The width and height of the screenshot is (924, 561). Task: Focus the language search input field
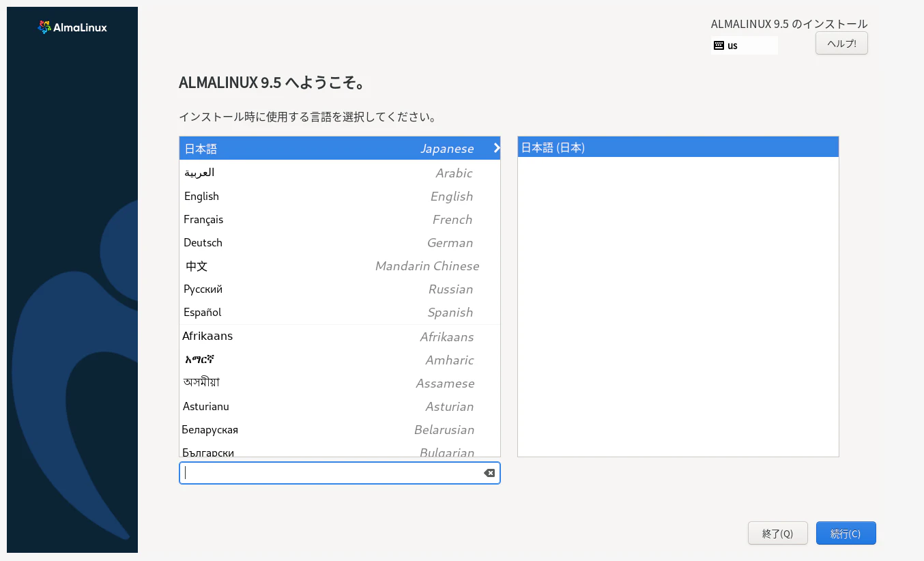pos(340,473)
